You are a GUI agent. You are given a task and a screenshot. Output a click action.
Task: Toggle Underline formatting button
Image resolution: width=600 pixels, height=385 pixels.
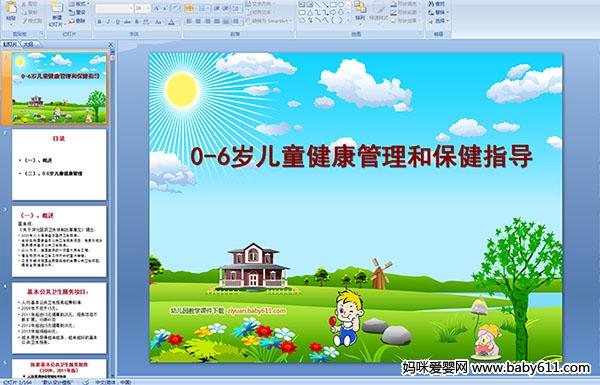(118, 22)
